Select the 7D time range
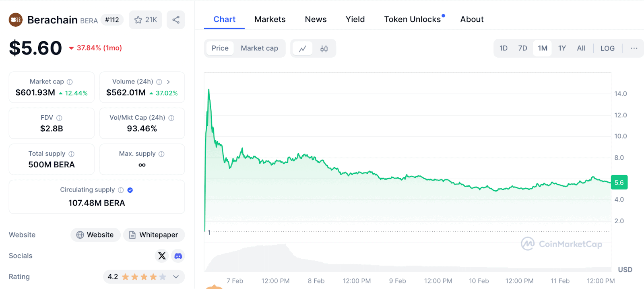Viewport: 644px width, 289px height. [x=522, y=48]
